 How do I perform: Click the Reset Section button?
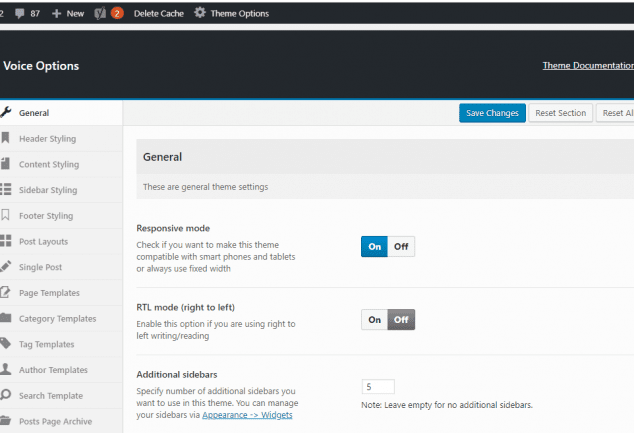point(560,113)
